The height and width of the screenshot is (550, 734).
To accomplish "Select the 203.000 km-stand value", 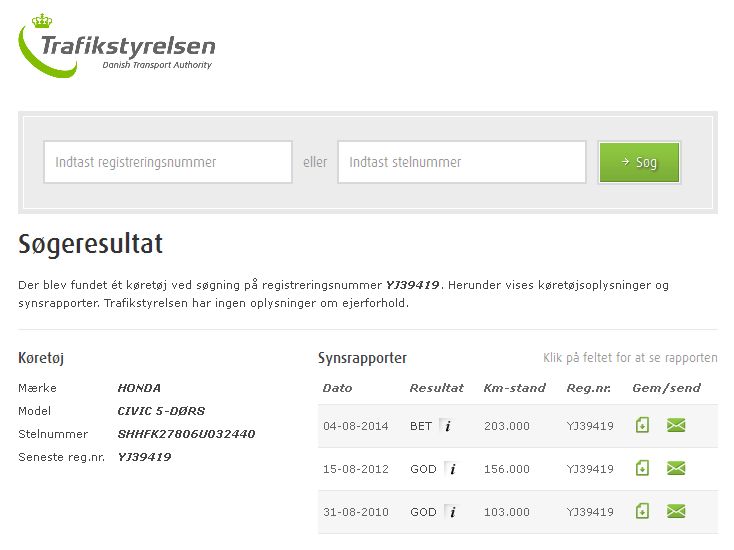I will [x=507, y=426].
